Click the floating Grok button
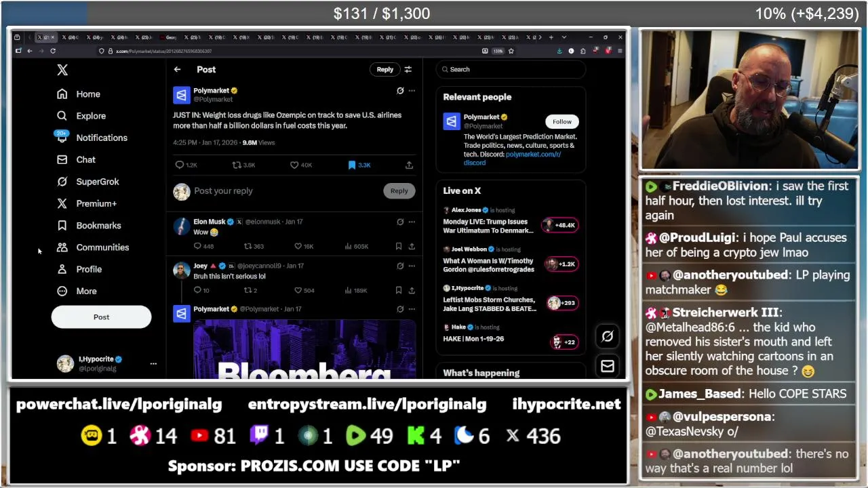The height and width of the screenshot is (488, 868). click(x=608, y=336)
